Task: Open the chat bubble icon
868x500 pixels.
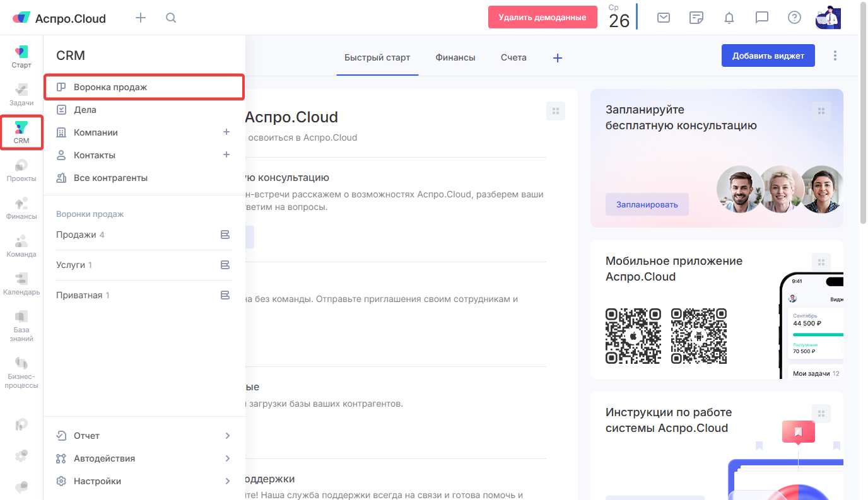Action: coord(762,18)
